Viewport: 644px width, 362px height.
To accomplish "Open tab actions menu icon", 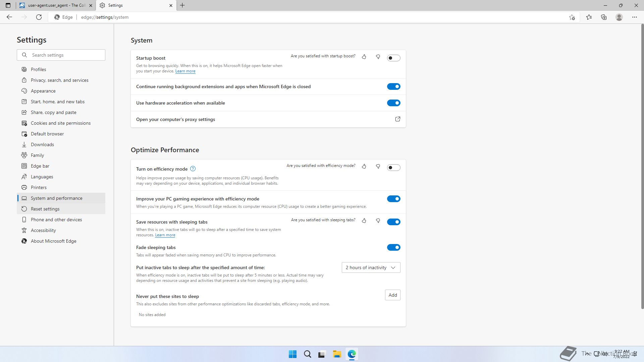I will 8,5.
